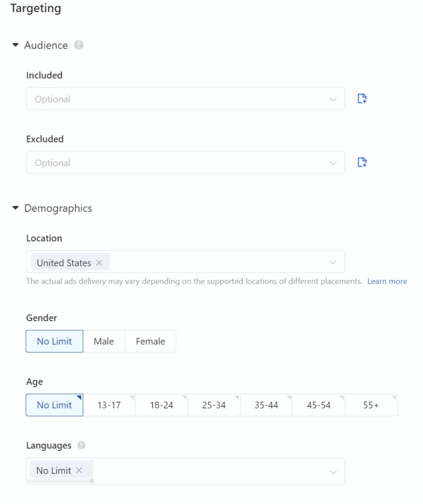Select the 13-17 age group

109,405
